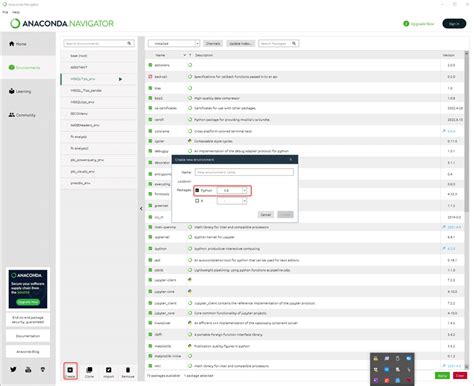Open the Anaconda Blog link button

point(28,352)
